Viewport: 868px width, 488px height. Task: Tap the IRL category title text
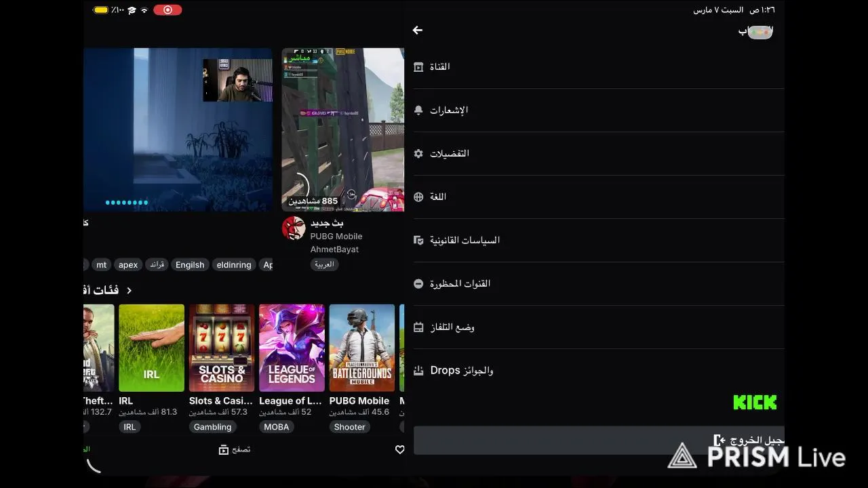(x=125, y=401)
